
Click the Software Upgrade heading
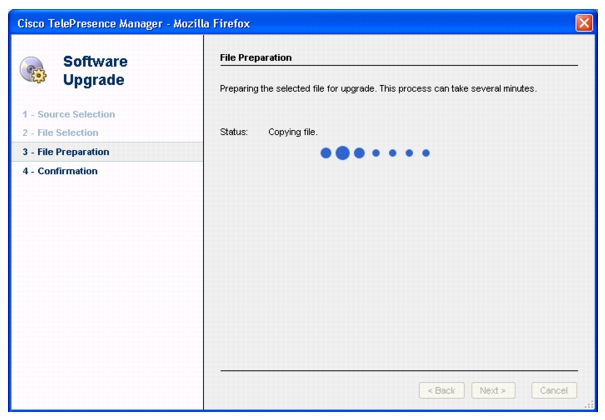click(95, 71)
